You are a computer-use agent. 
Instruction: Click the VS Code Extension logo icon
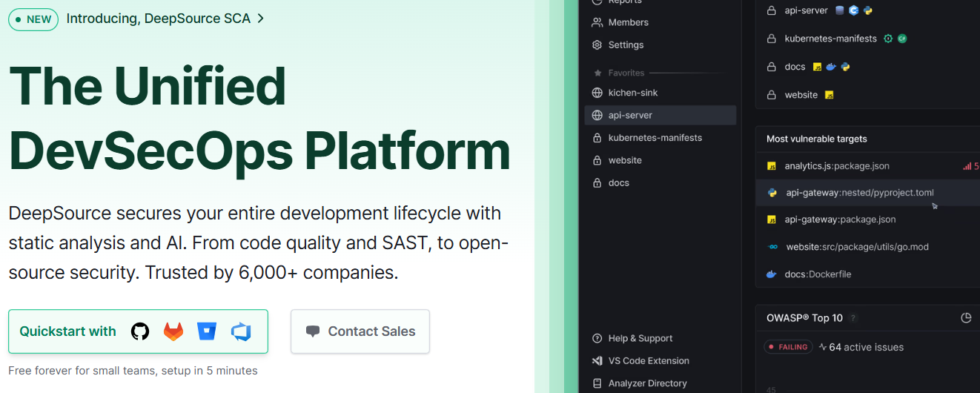click(597, 360)
